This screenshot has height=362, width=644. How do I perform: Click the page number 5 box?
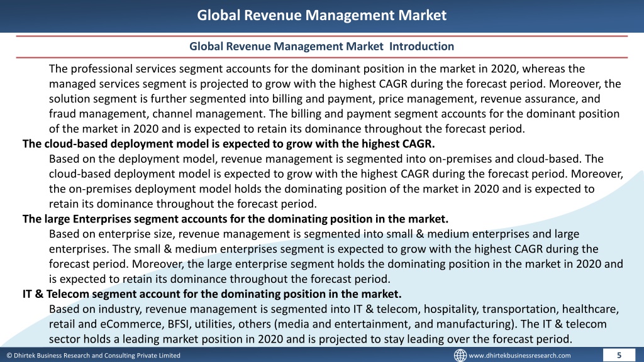pos(619,355)
